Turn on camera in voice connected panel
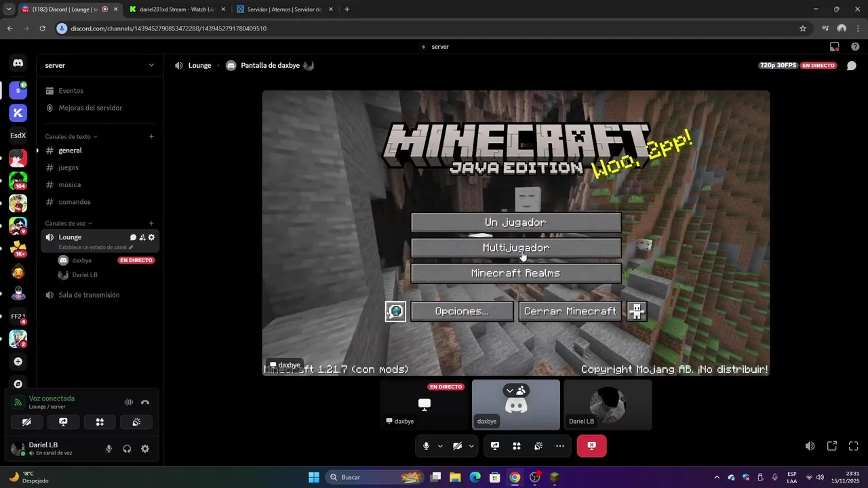868x488 pixels. point(26,422)
